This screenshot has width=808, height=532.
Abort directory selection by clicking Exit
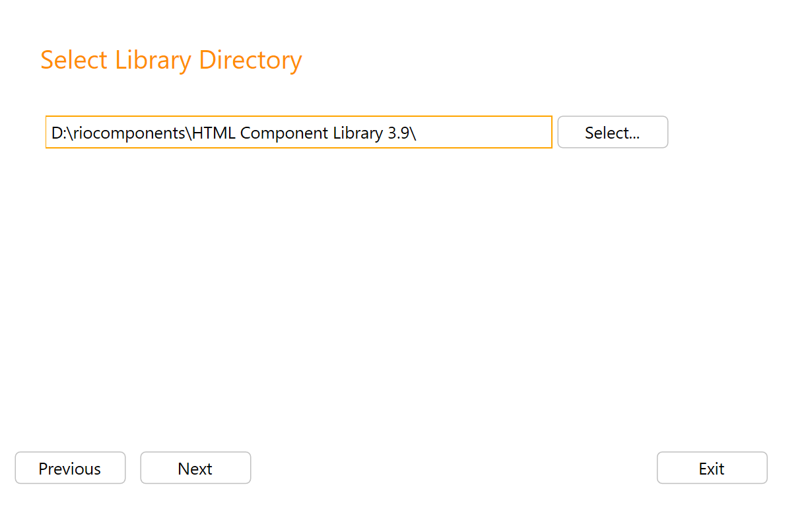pyautogui.click(x=712, y=468)
